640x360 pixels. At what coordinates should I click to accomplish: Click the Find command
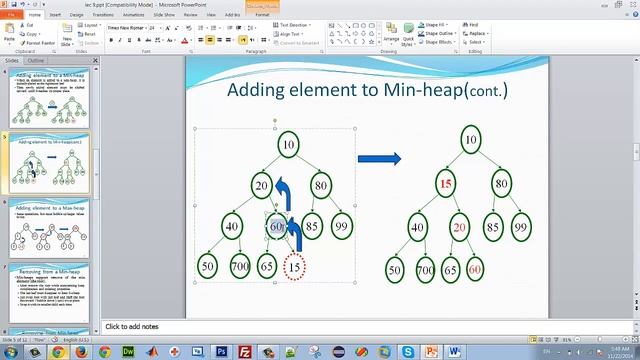point(471,25)
